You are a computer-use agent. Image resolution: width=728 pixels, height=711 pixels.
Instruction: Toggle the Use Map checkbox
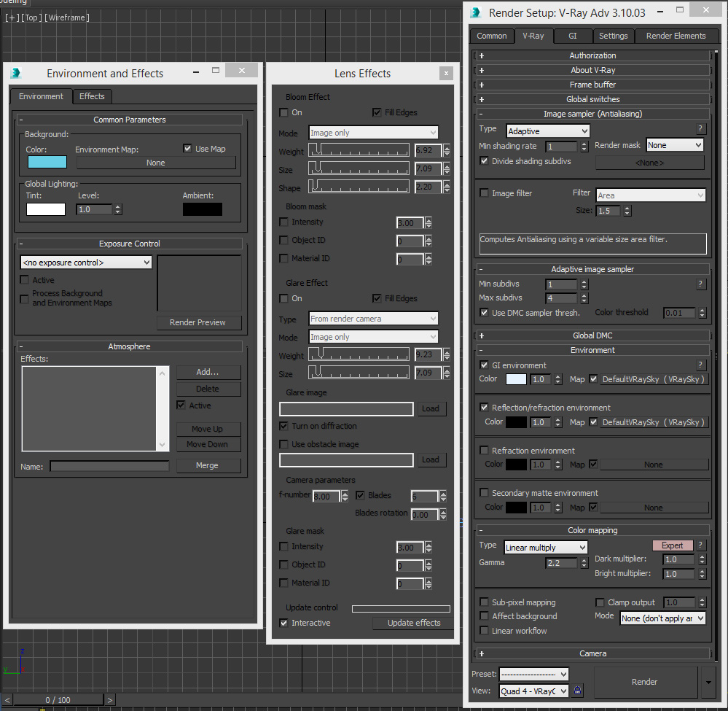pyautogui.click(x=187, y=149)
